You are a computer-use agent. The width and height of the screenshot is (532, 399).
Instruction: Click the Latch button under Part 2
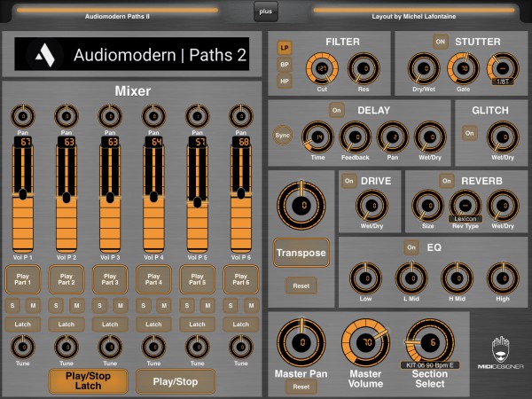[x=66, y=325]
